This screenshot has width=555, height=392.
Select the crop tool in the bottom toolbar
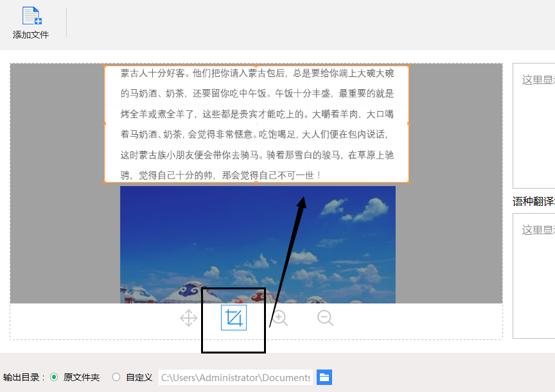point(233,318)
